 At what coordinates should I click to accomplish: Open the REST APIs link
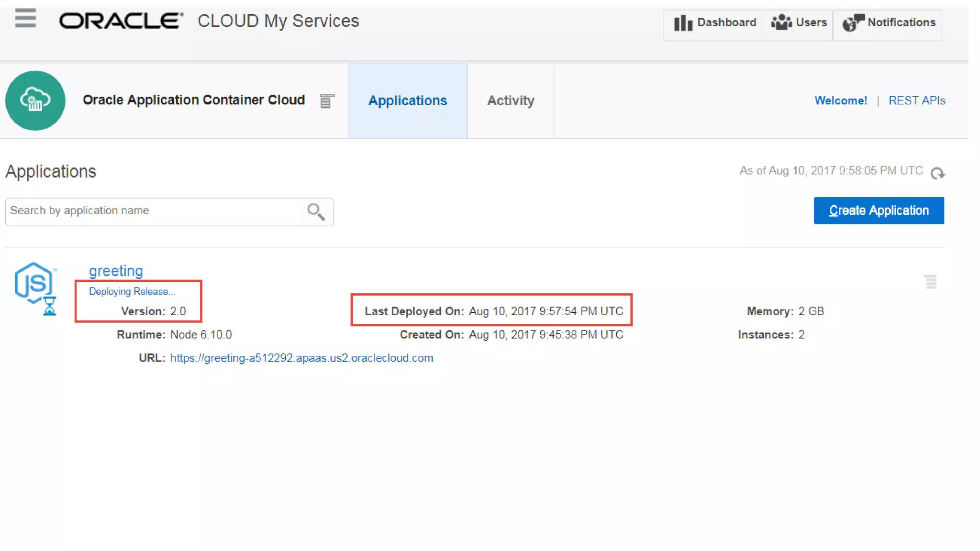click(917, 100)
